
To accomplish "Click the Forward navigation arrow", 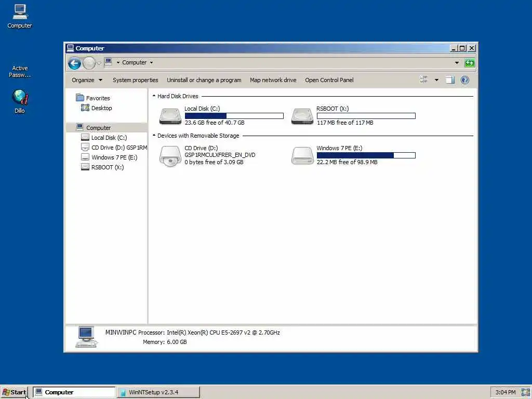I will click(89, 63).
